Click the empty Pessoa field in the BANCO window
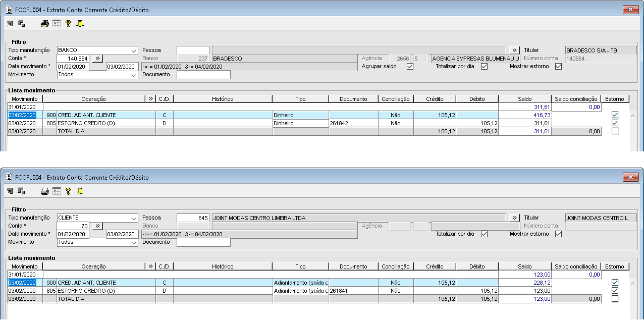 [x=193, y=50]
